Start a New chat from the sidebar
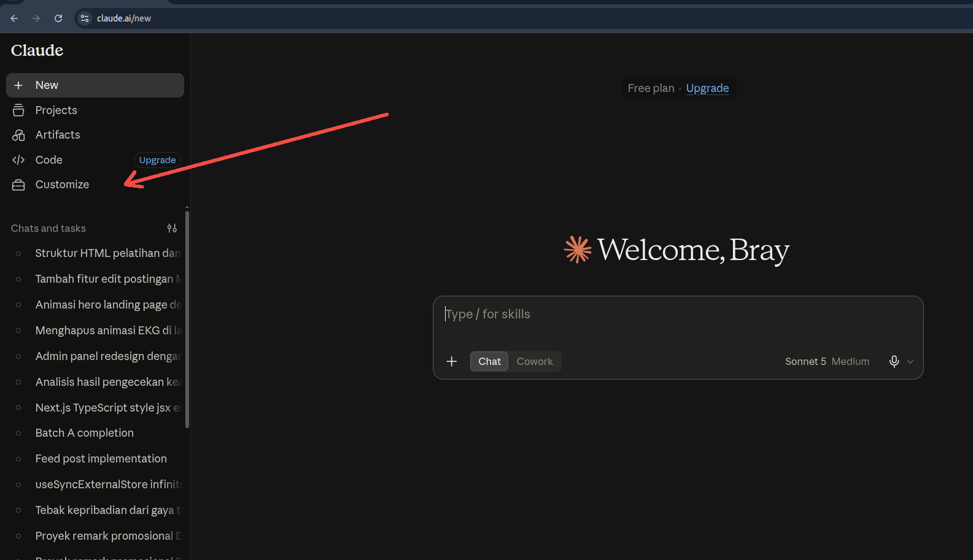Viewport: 973px width, 560px height. click(95, 85)
